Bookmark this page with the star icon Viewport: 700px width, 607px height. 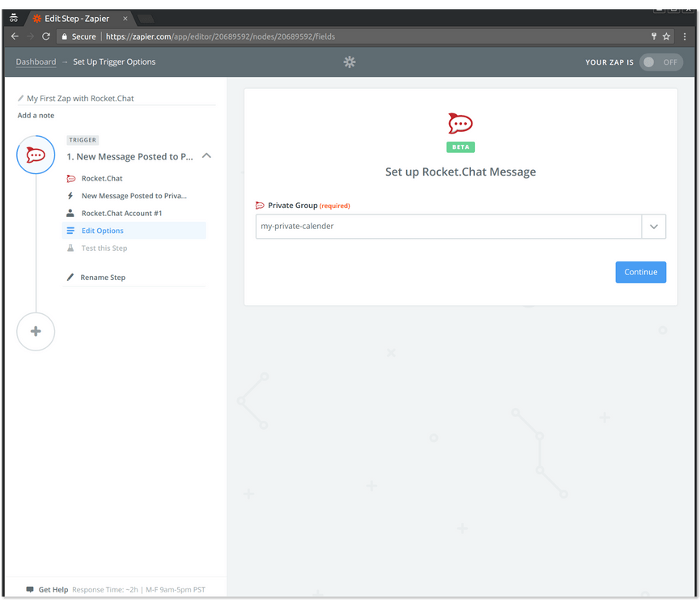pyautogui.click(x=667, y=36)
